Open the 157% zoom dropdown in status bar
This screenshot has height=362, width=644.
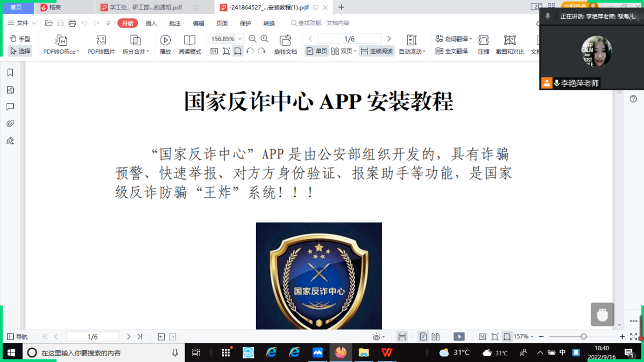coord(524,337)
